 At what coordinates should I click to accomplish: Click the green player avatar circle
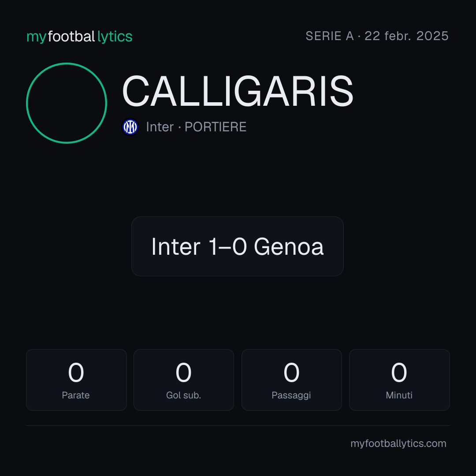[67, 103]
